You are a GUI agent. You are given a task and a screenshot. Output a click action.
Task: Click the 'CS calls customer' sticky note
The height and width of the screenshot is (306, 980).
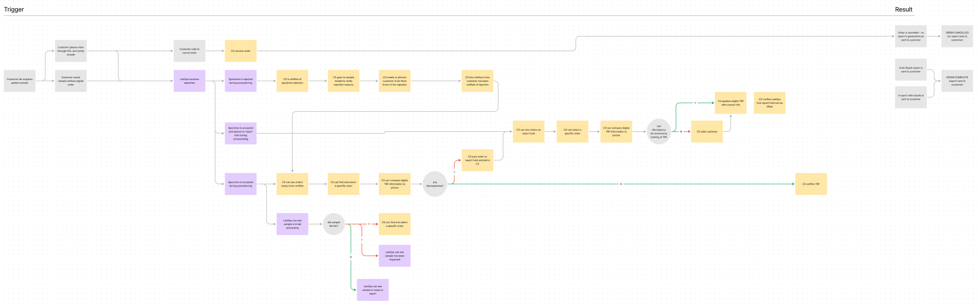pos(706,132)
